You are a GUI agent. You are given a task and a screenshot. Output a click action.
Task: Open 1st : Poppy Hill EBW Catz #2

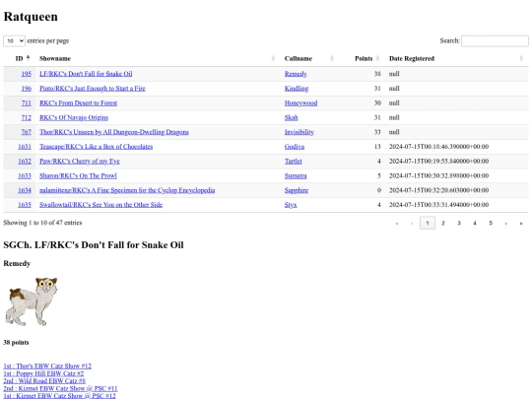(43, 373)
